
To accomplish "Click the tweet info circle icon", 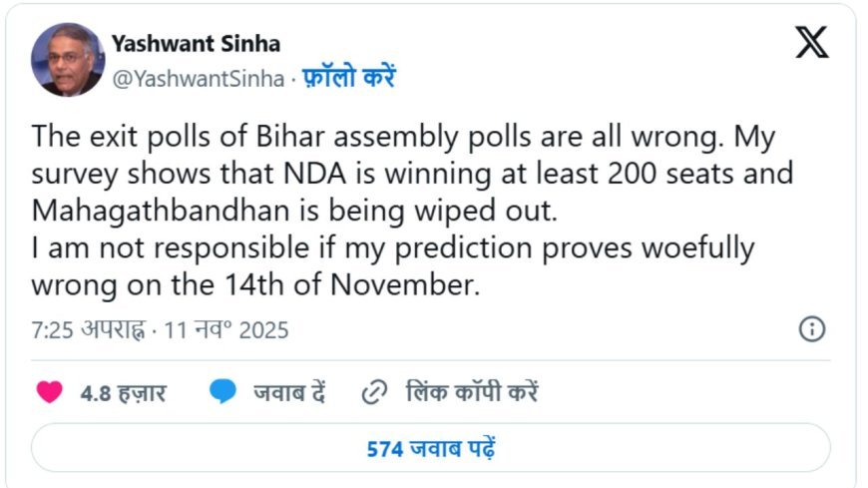I will [x=812, y=329].
